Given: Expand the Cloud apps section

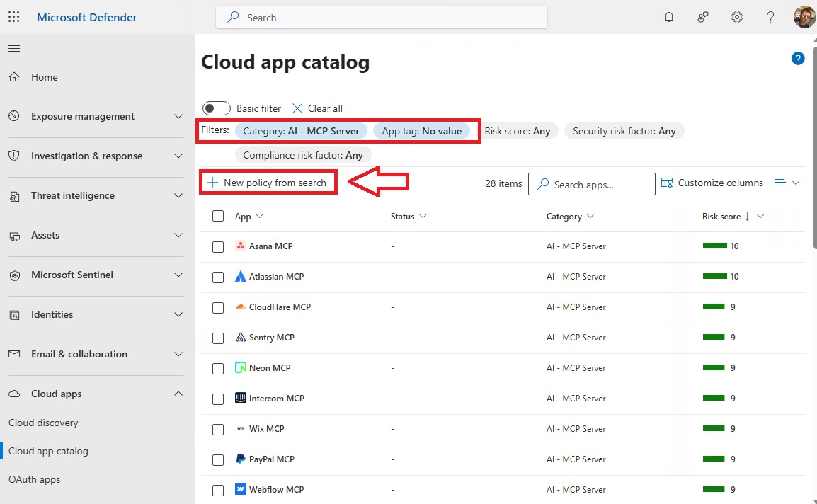Looking at the screenshot, I should [x=55, y=394].
